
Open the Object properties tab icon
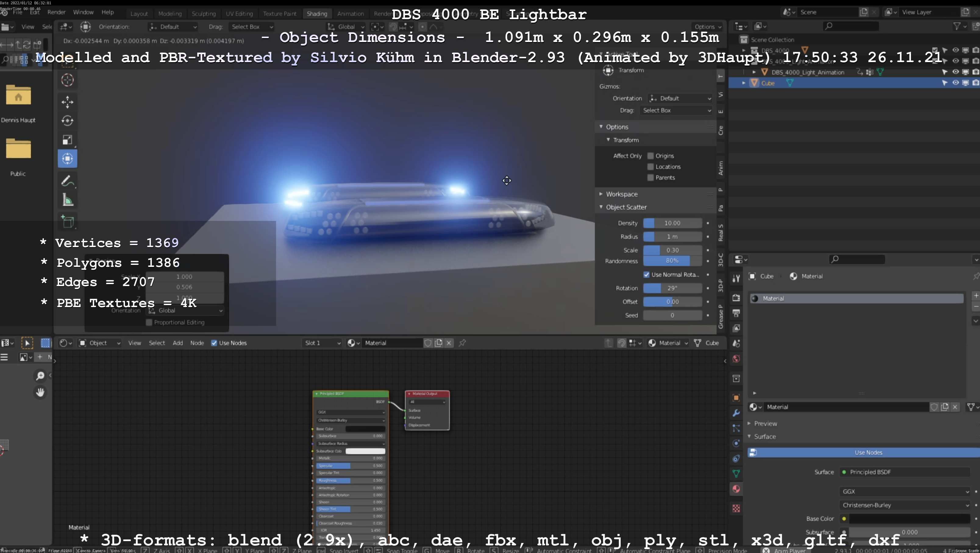736,398
